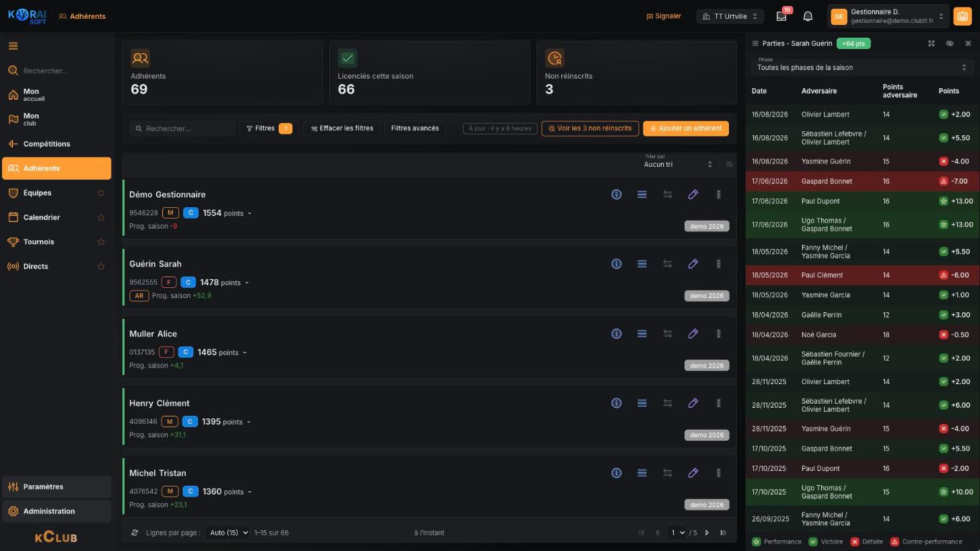Open the hamburger menu in the sidebar
The width and height of the screenshot is (980, 551).
[x=13, y=46]
